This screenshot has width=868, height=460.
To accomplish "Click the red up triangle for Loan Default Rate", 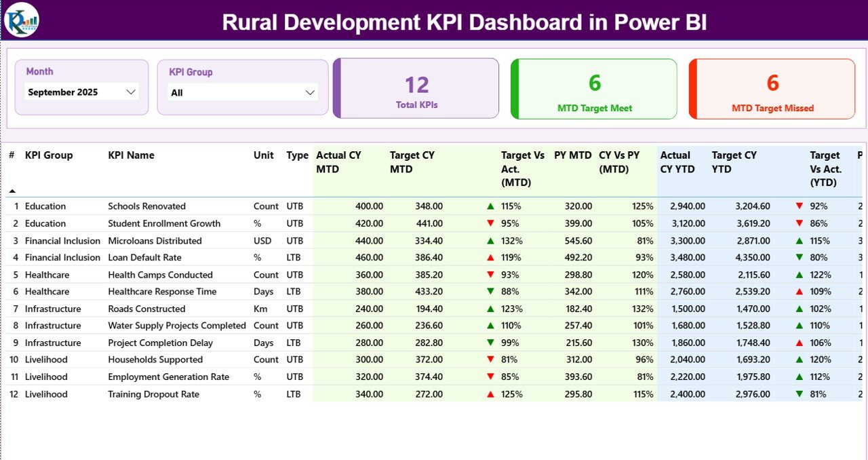I will coord(490,257).
